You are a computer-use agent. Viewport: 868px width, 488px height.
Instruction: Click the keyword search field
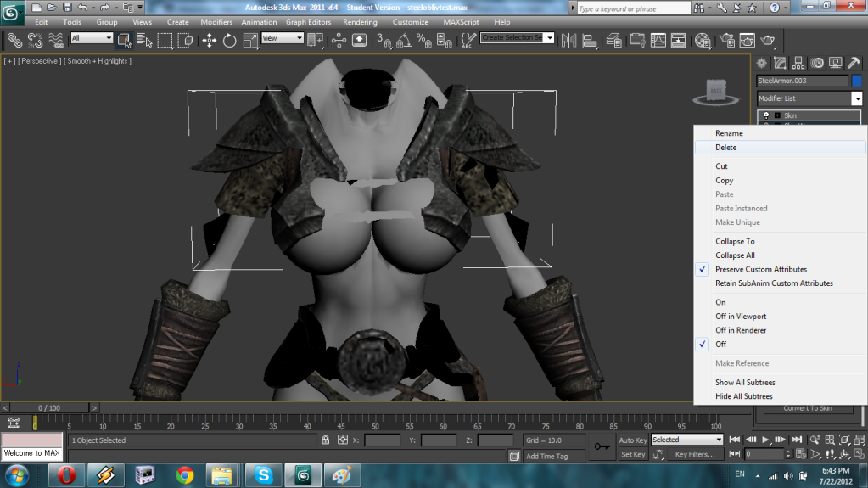633,8
